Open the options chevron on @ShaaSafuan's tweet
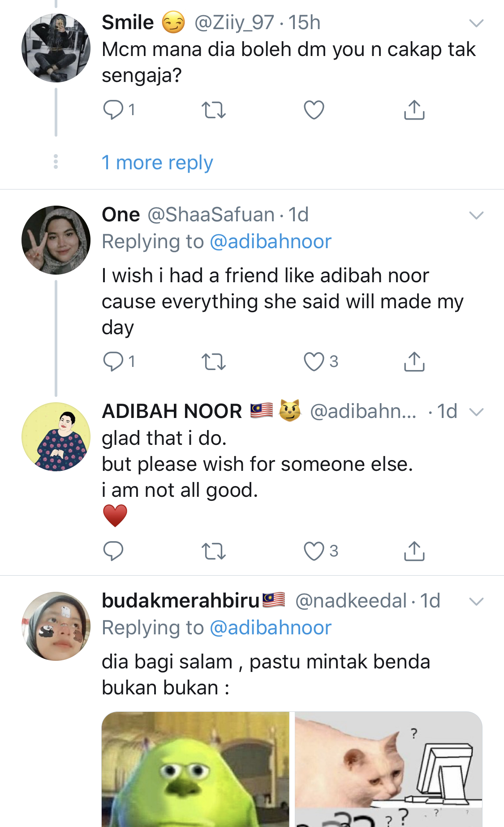This screenshot has height=827, width=504. (476, 215)
